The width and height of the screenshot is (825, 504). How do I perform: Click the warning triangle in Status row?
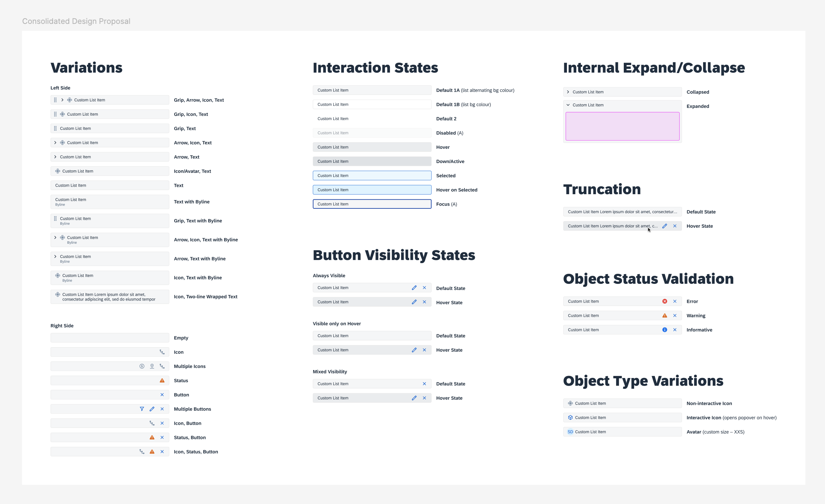point(162,380)
